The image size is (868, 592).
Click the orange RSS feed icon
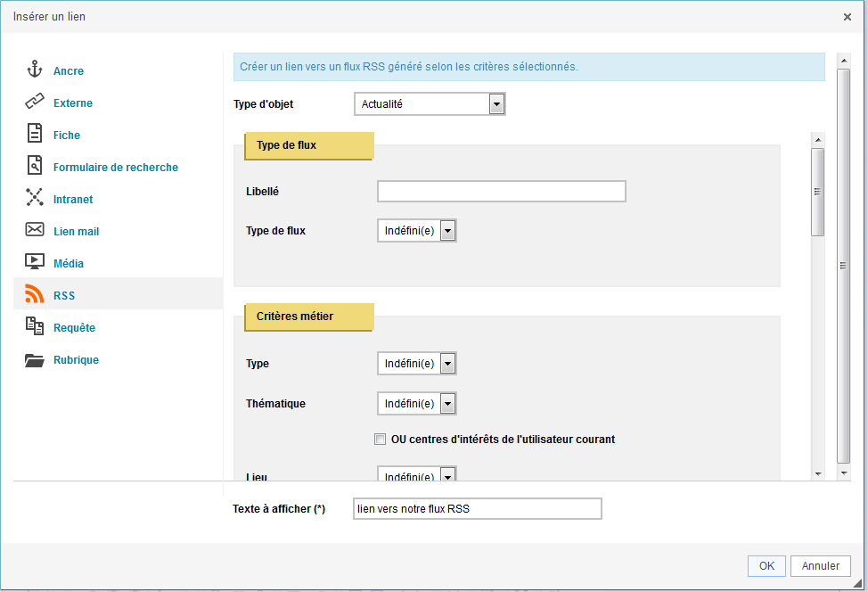click(x=35, y=293)
